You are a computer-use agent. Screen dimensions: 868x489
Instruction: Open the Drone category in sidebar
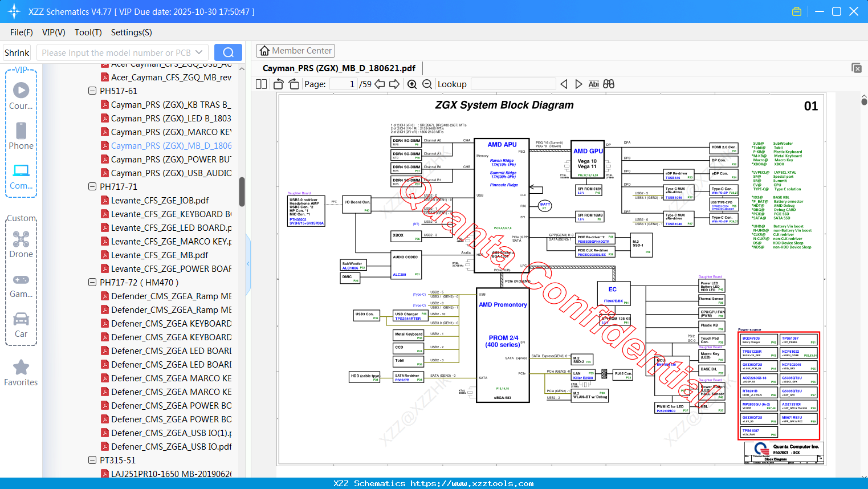(21, 244)
